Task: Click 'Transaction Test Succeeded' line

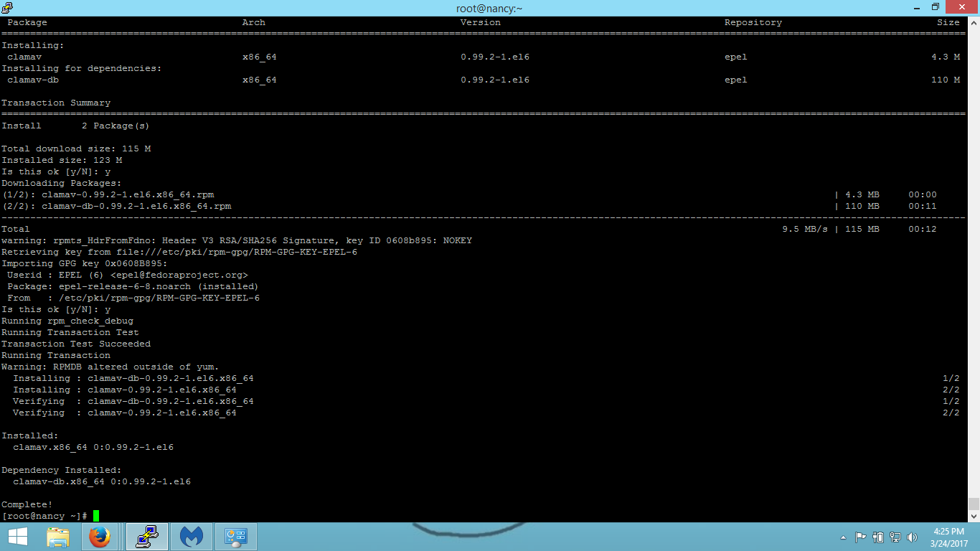Action: click(x=76, y=344)
